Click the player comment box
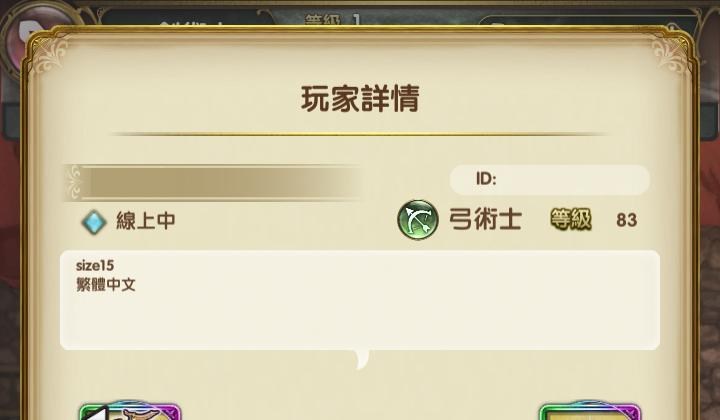Viewport: 720px width, 420px height. click(360, 300)
